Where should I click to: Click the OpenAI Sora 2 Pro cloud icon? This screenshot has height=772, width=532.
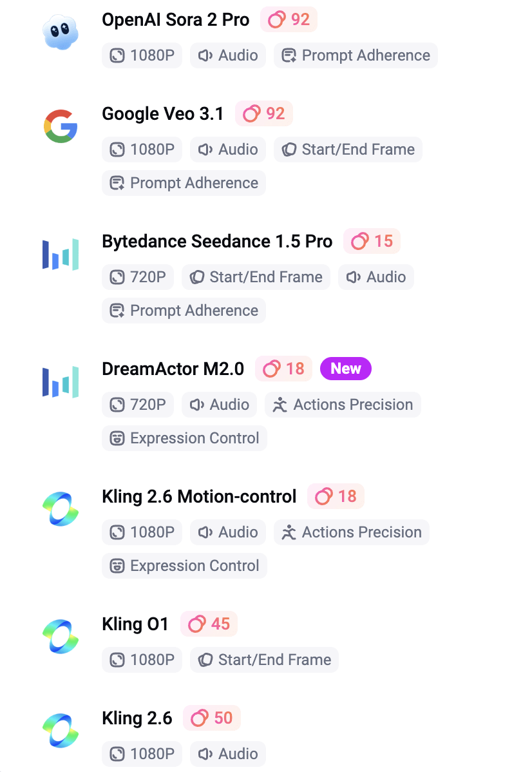[x=61, y=32]
